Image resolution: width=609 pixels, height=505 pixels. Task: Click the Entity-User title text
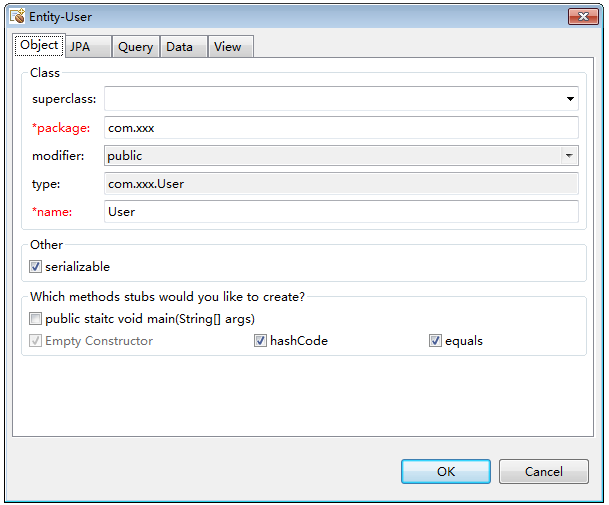click(61, 17)
